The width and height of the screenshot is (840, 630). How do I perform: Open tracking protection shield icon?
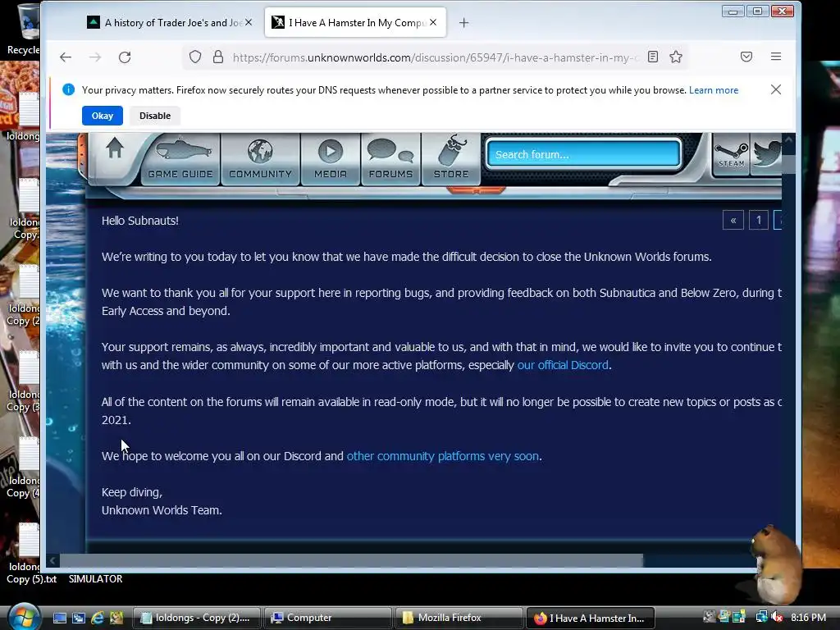coord(195,57)
